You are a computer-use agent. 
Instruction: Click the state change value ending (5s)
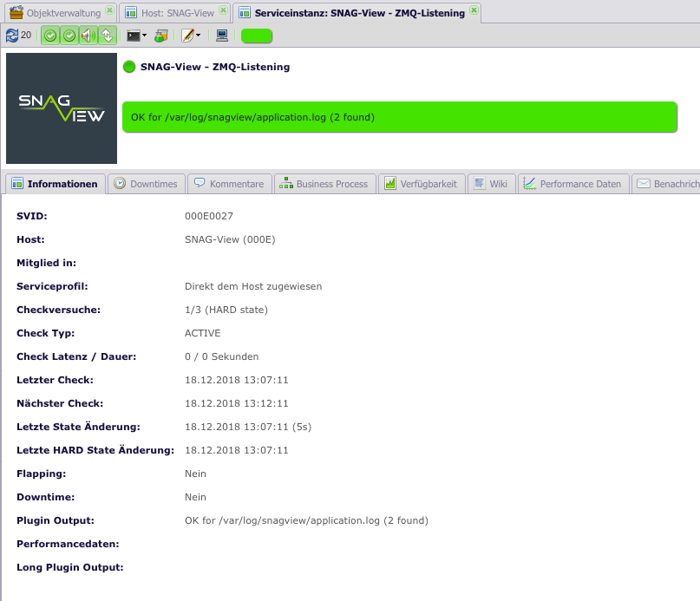point(248,427)
